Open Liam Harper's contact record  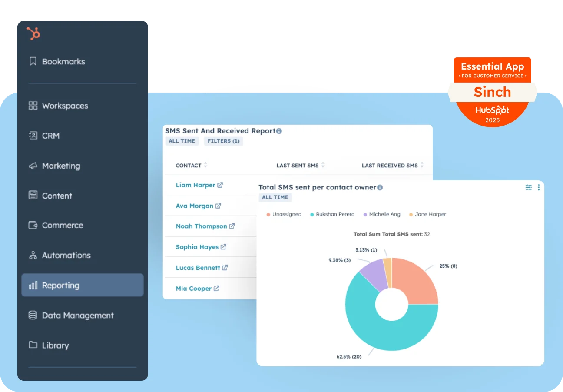point(195,185)
